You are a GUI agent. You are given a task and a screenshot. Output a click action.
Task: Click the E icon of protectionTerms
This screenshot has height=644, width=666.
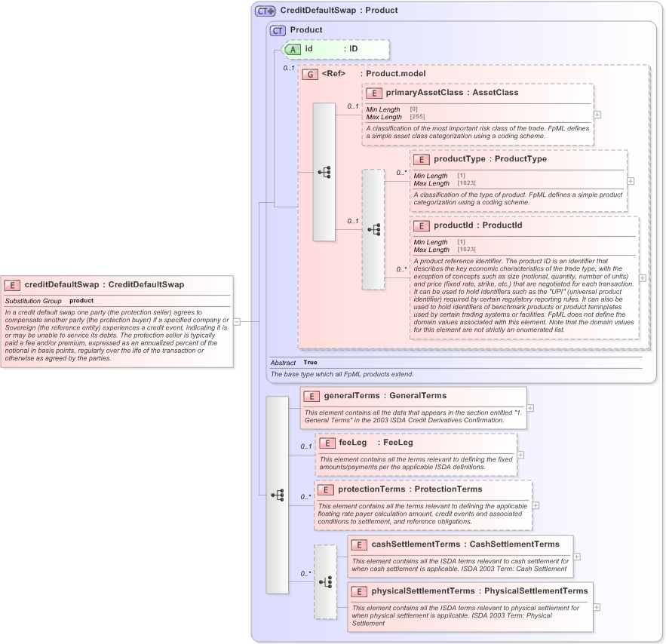click(326, 489)
